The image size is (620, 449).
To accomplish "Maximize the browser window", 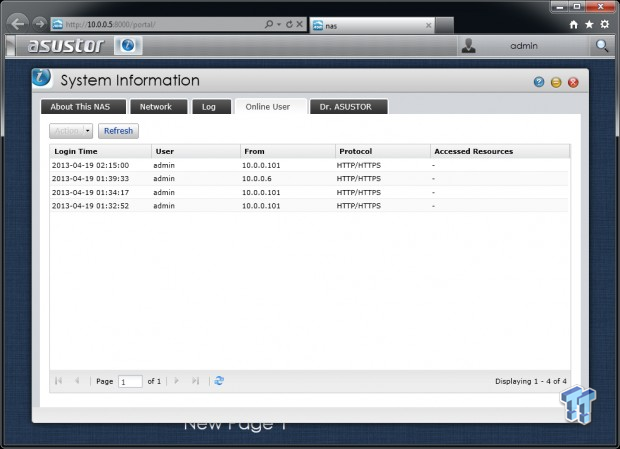I will (x=577, y=7).
